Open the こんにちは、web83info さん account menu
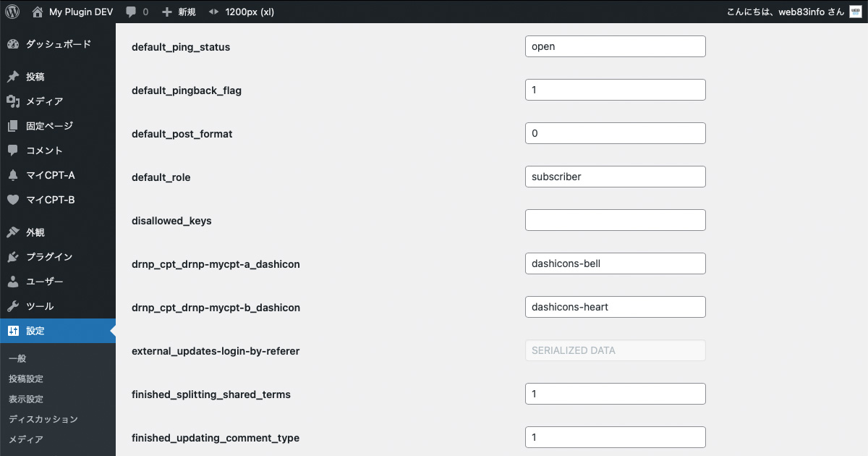The image size is (868, 456). click(794, 12)
